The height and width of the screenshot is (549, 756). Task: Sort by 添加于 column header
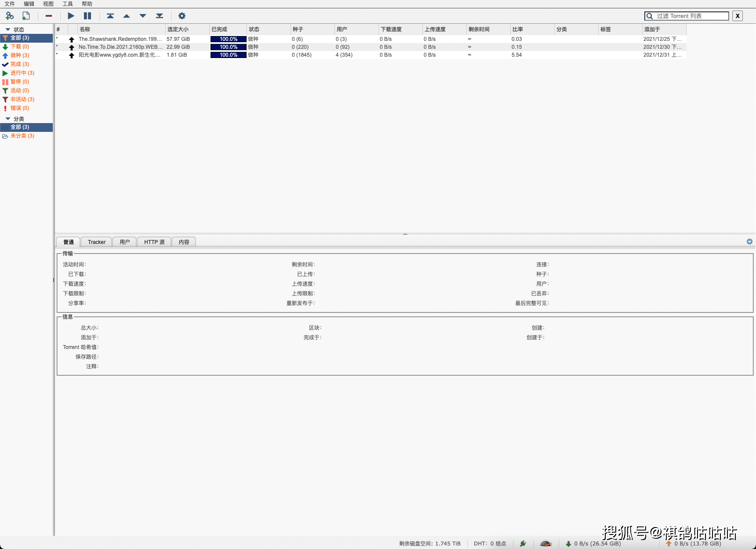(664, 29)
